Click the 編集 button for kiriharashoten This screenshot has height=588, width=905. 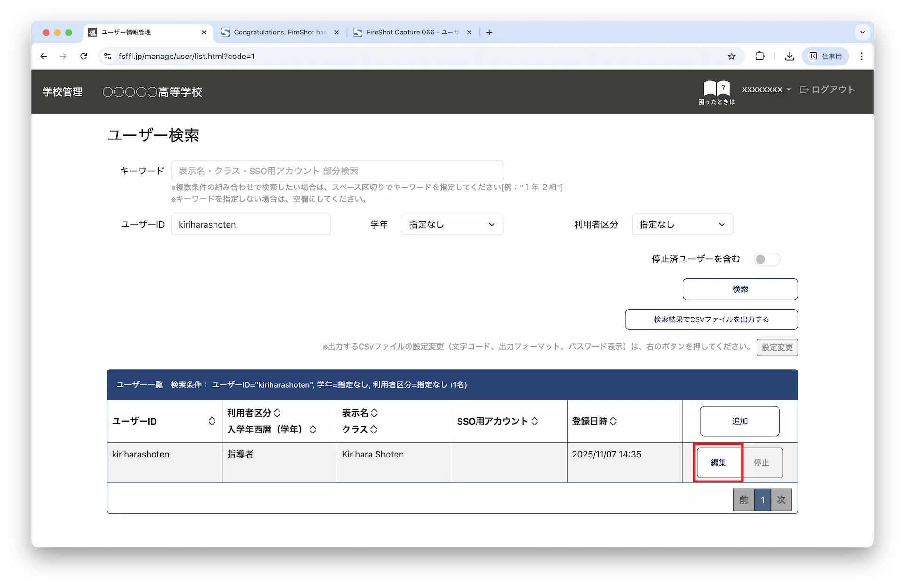coord(718,463)
